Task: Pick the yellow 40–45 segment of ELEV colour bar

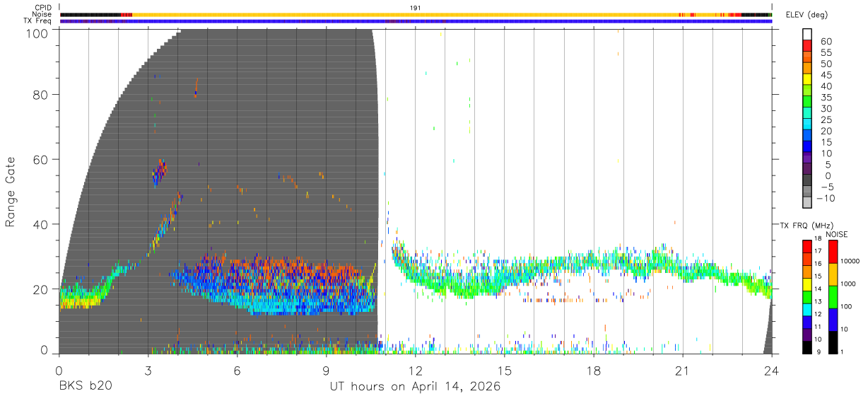Action: 808,80
